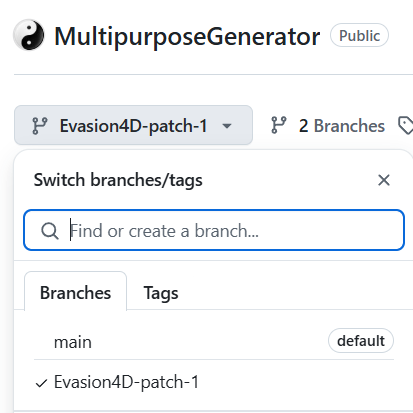Click the branch icon inside the branch selector button
The width and height of the screenshot is (413, 413).
coord(40,126)
